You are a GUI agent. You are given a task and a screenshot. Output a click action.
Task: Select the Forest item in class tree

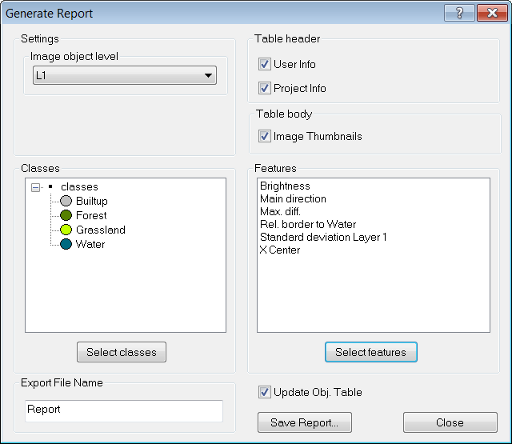pyautogui.click(x=91, y=215)
